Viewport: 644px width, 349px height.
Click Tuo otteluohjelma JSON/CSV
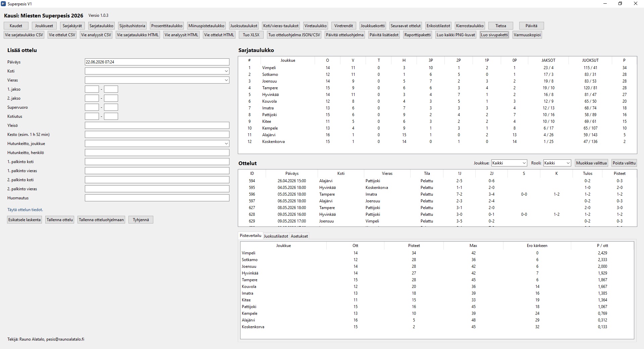294,35
